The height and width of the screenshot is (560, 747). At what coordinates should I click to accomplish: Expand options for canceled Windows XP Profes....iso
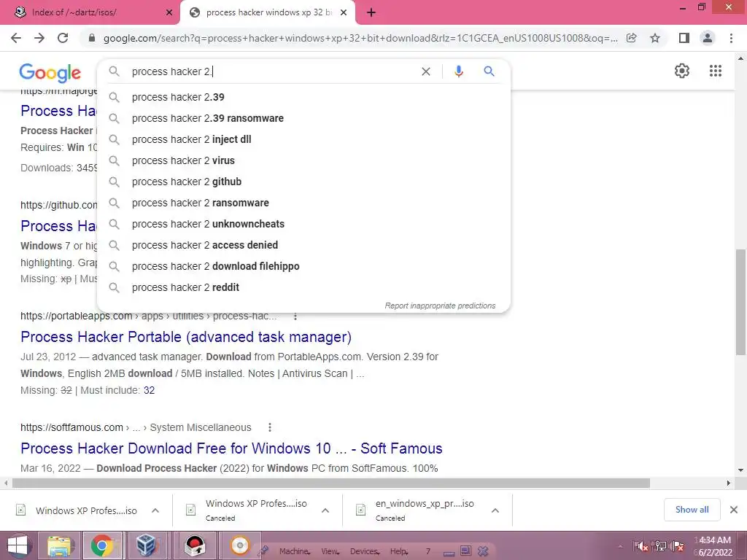325,510
